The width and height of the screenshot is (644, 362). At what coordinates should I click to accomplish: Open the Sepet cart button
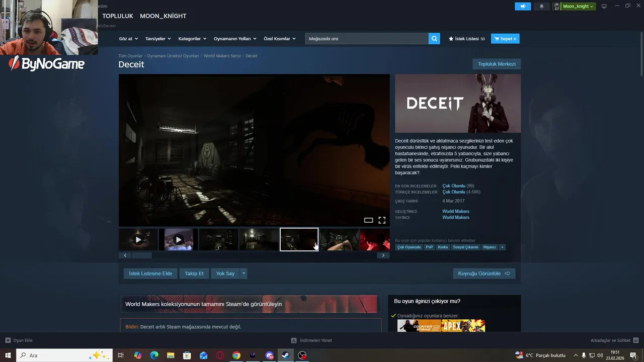pyautogui.click(x=505, y=39)
